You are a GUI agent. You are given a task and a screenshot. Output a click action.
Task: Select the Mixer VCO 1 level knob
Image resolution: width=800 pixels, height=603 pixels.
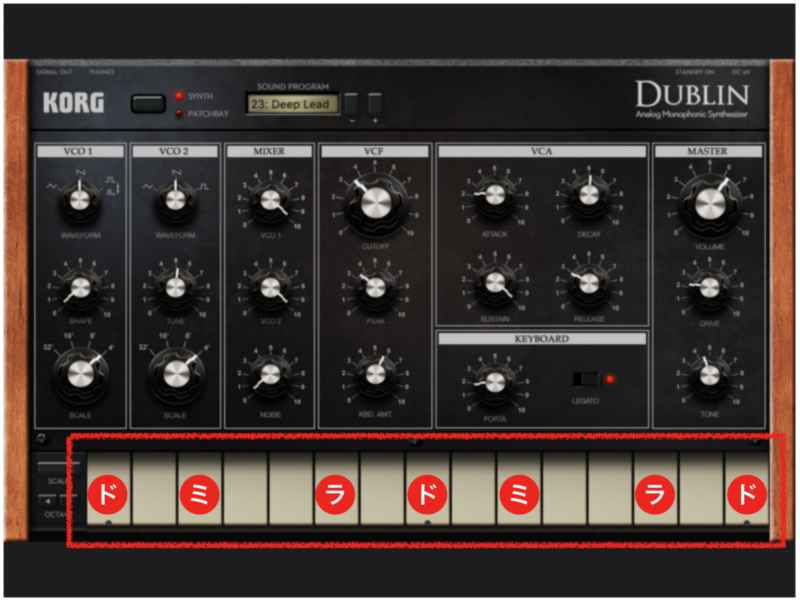coord(270,200)
